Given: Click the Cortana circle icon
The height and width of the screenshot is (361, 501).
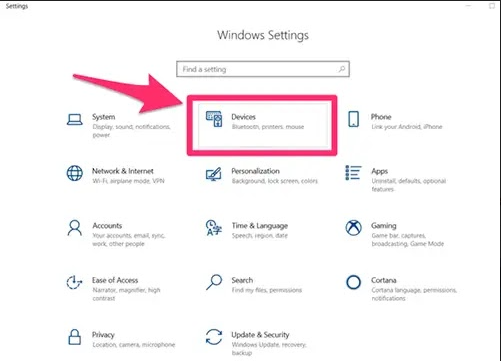Looking at the screenshot, I should point(353,282).
